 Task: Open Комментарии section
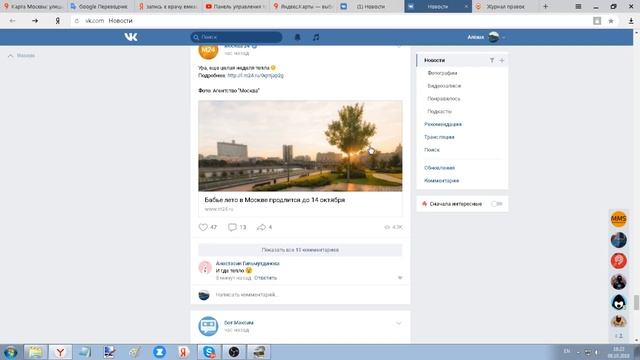tap(441, 180)
